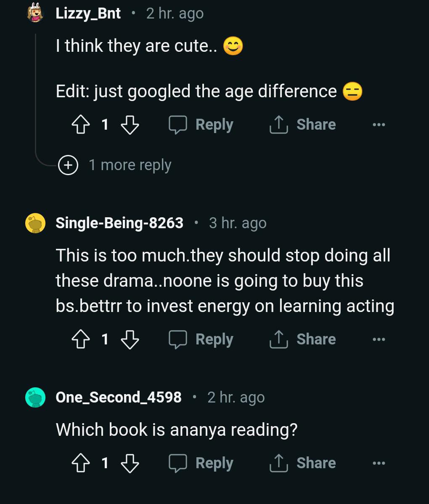Downvote Single-Being-8263's comment
This screenshot has width=429, height=504.
[x=130, y=339]
